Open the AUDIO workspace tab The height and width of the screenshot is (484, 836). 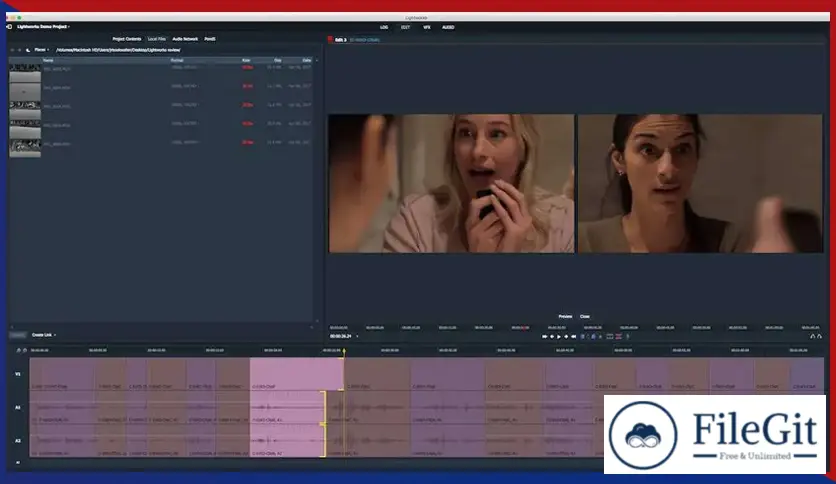[x=448, y=27]
